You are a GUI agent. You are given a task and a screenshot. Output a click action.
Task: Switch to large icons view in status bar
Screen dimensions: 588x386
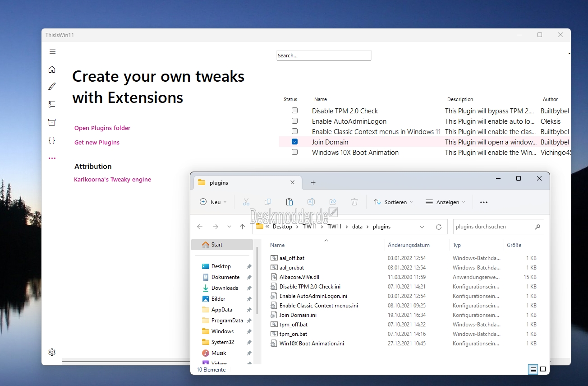click(x=543, y=369)
